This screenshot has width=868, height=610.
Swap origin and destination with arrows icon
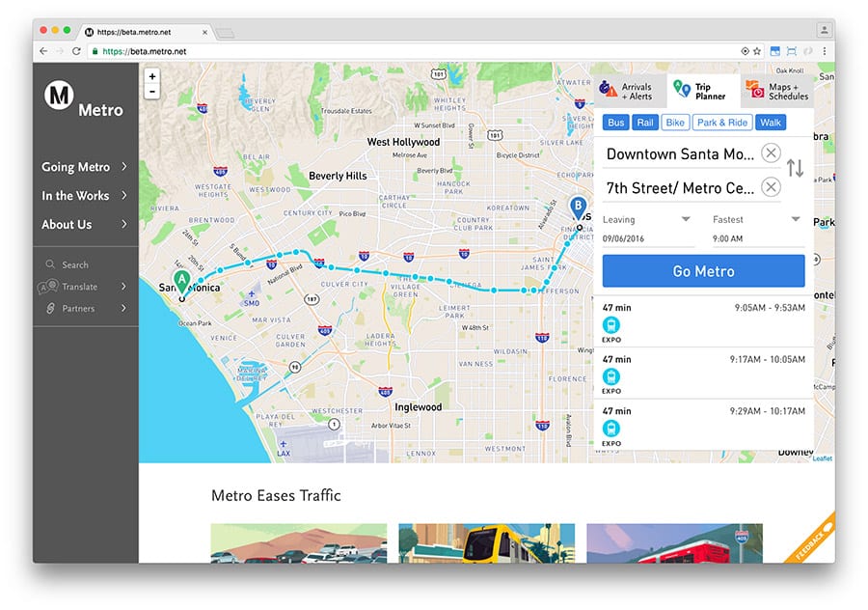(795, 168)
